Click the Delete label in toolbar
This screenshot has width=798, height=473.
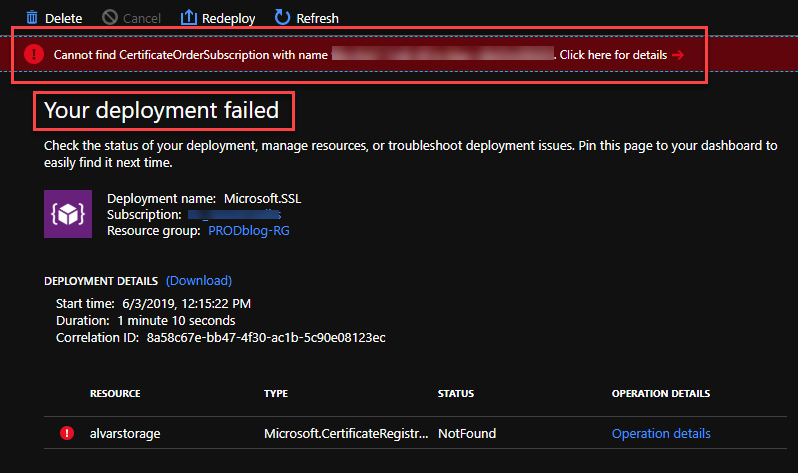point(64,18)
